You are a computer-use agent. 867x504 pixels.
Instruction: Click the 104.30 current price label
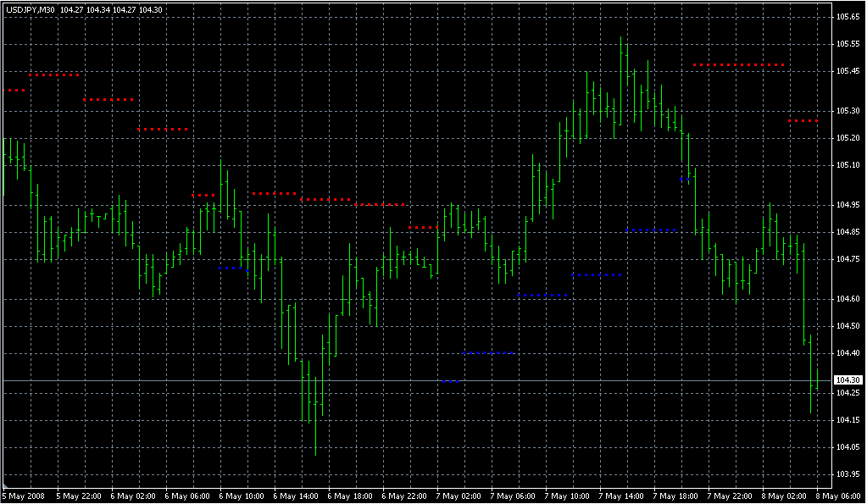(848, 380)
